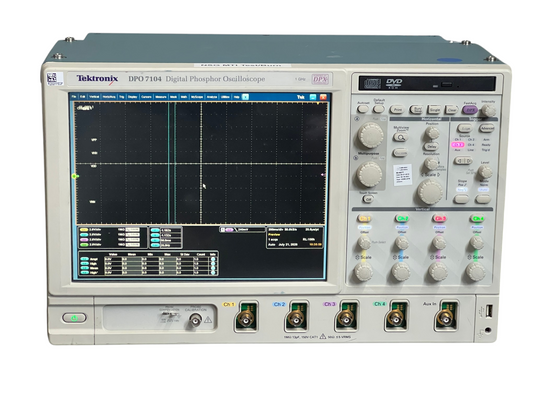Open the Cursors menu

[x=146, y=97]
